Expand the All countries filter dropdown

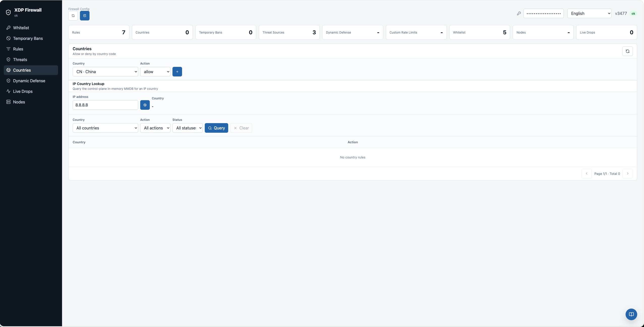coord(105,128)
